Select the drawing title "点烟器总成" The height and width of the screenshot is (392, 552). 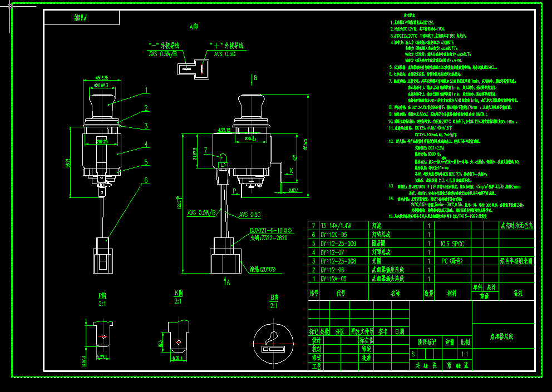(x=502, y=336)
